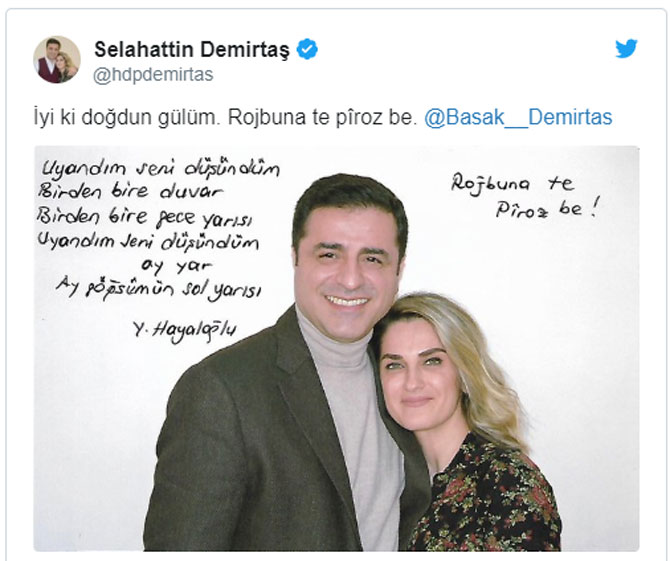Click the Selahattin Demirtaş display name
The width and height of the screenshot is (670, 561).
pos(192,49)
